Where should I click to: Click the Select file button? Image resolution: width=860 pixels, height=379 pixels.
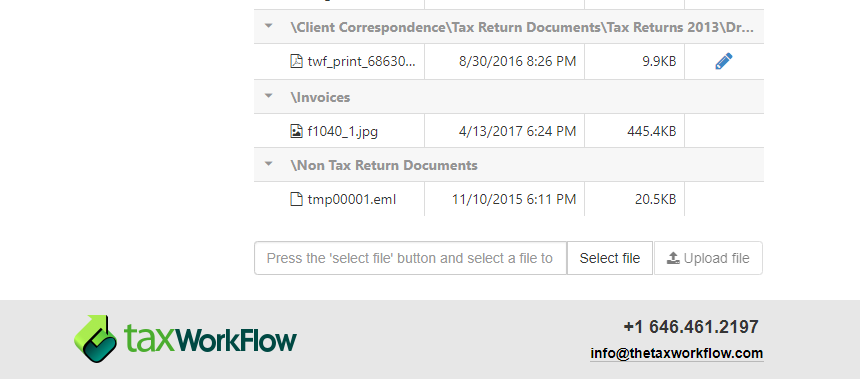point(610,258)
